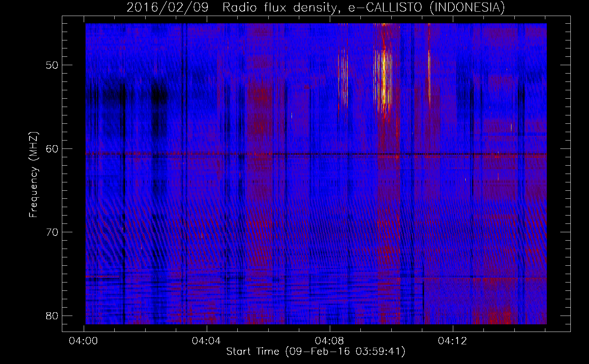Screen dimensions: 589x364
Task: Click the 80 frequency tick label
Action: click(52, 315)
